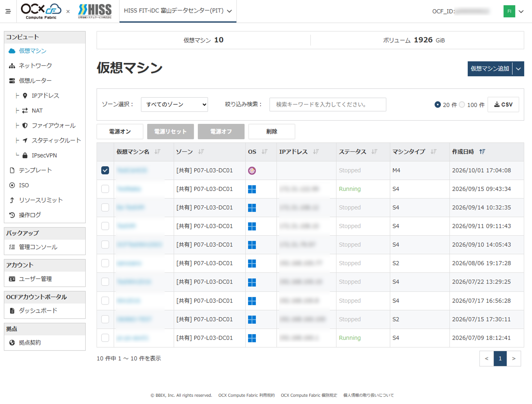Sort by 作成日時 column sort icon
Image resolution: width=532 pixels, height=404 pixels.
click(482, 152)
